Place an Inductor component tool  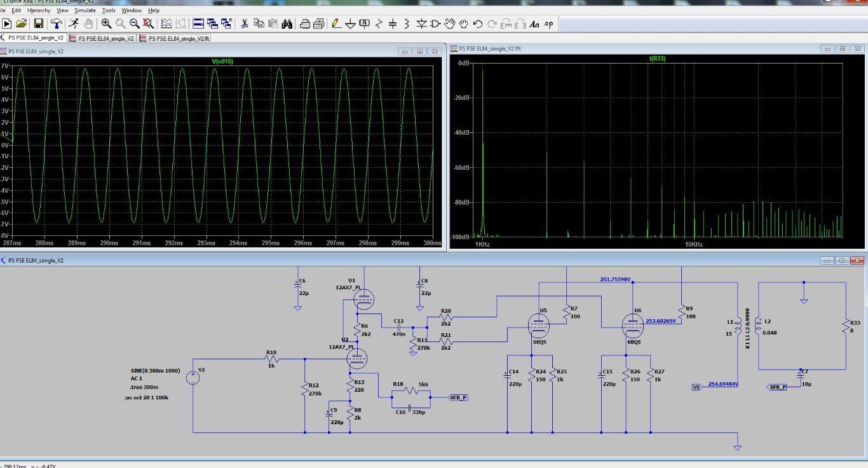[407, 24]
